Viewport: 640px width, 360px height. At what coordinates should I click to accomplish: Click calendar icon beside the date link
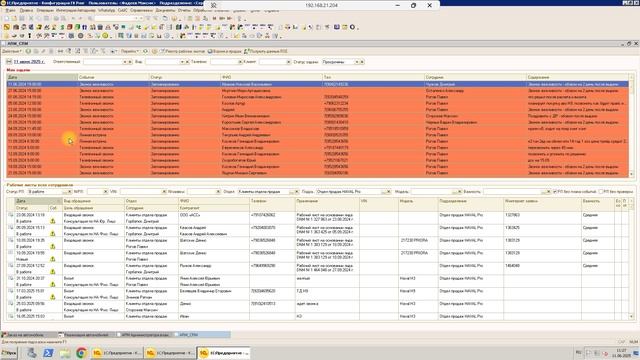pyautogui.click(x=9, y=62)
